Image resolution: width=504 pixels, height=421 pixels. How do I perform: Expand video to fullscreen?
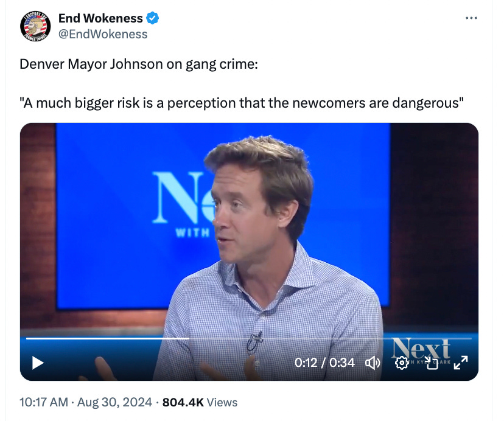461,363
